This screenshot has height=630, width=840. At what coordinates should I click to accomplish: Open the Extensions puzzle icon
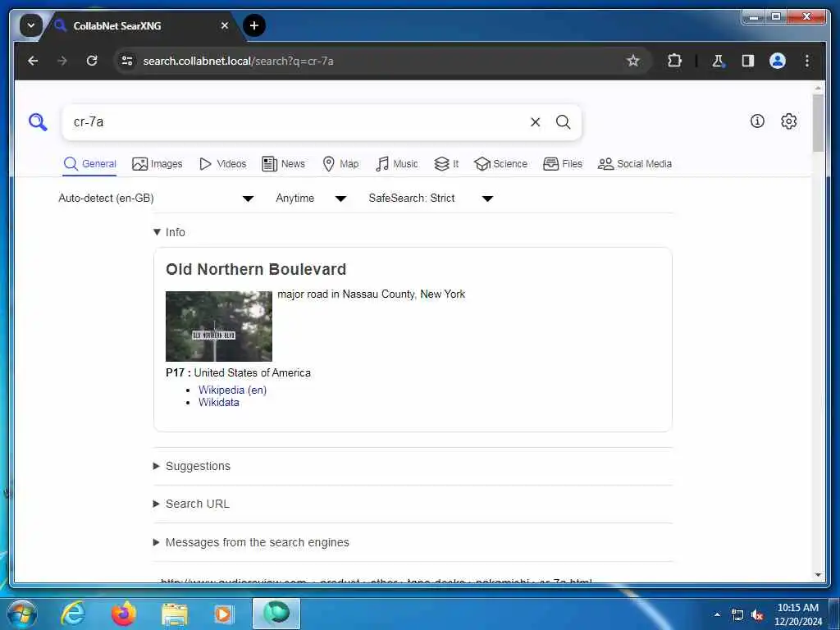pyautogui.click(x=674, y=61)
